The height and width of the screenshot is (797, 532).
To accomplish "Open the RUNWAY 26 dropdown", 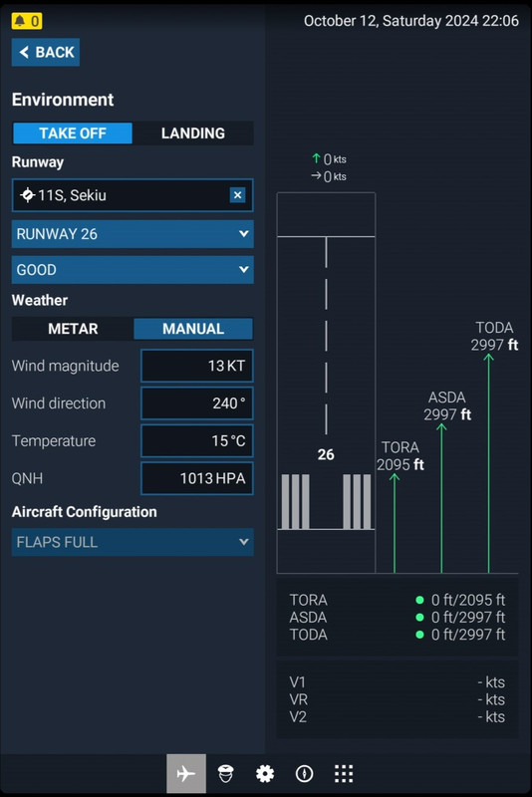I will (x=133, y=234).
